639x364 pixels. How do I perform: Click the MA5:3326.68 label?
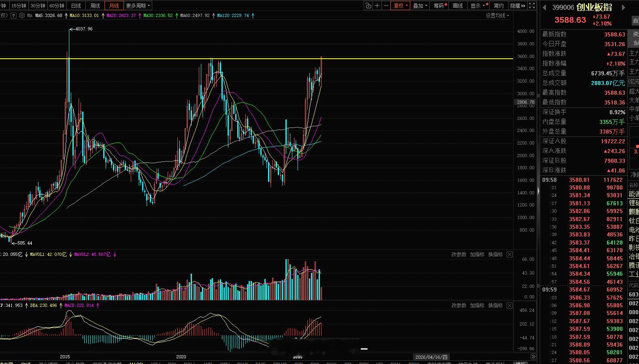(49, 15)
